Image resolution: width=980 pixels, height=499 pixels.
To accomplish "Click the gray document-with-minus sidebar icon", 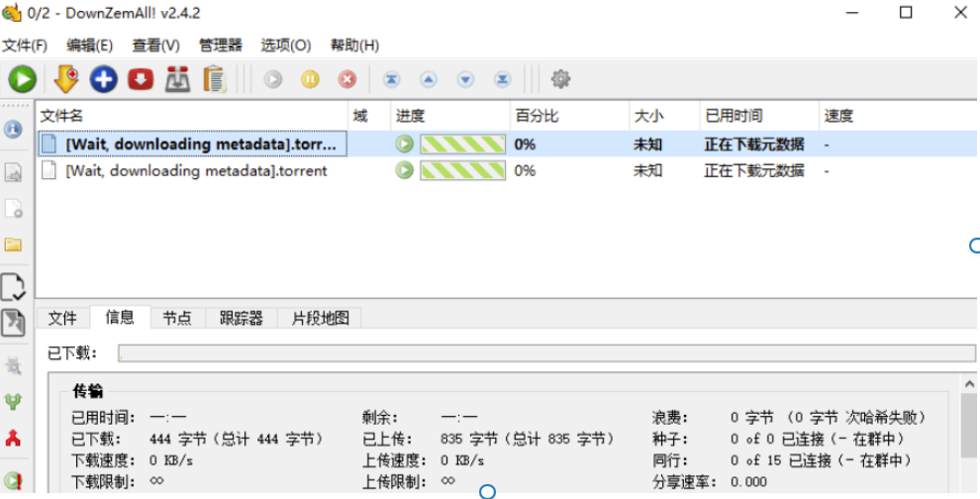I will pos(13,208).
